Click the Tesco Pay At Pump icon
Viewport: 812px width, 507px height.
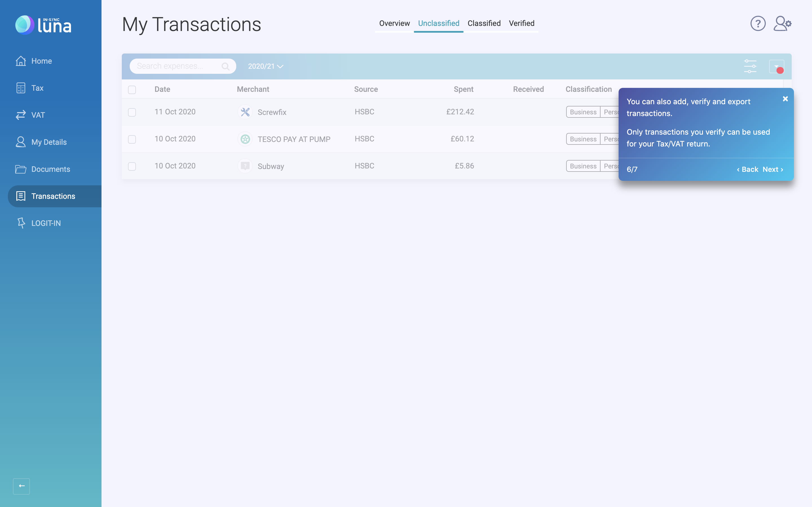tap(245, 139)
